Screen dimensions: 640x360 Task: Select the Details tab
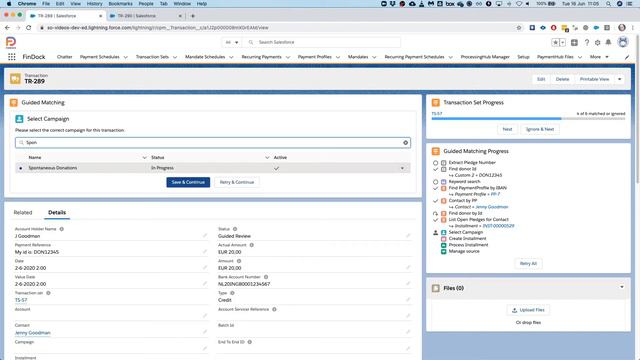click(x=57, y=213)
